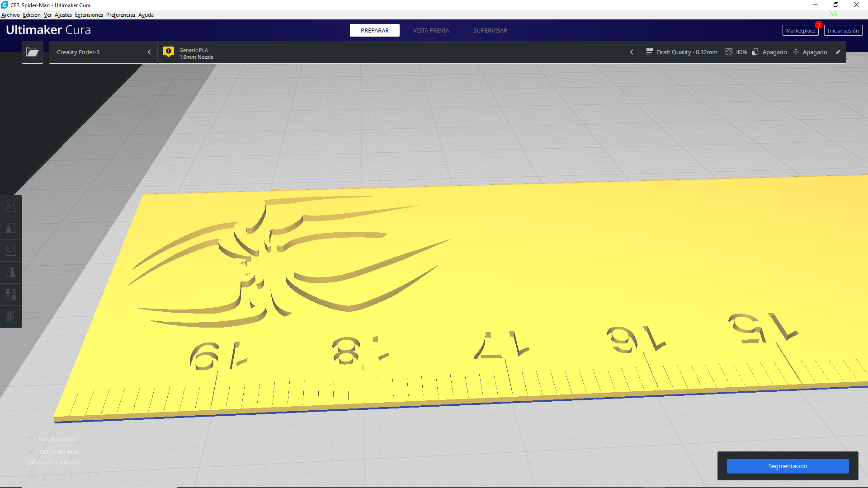This screenshot has height=488, width=868.
Task: Click the Generic PLA material shield icon
Action: 169,52
